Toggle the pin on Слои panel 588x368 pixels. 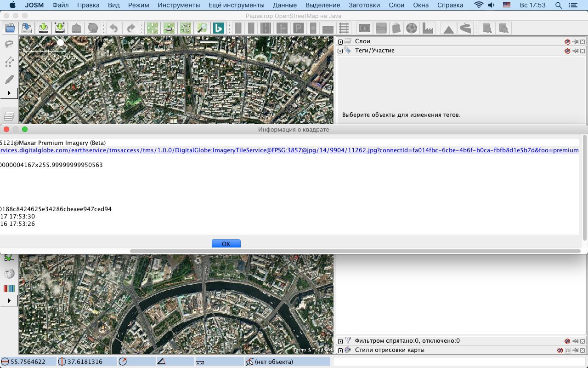point(575,41)
